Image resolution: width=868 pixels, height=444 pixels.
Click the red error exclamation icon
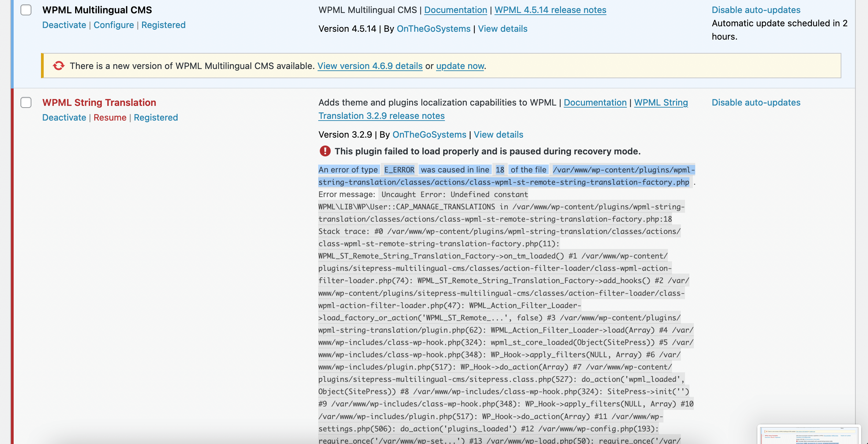pos(325,151)
